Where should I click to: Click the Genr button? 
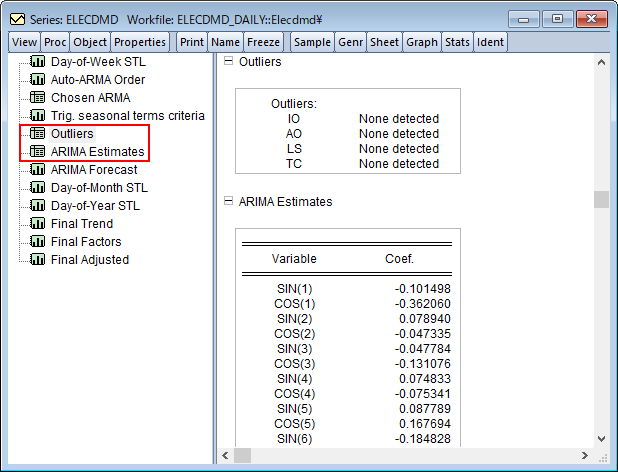point(350,42)
